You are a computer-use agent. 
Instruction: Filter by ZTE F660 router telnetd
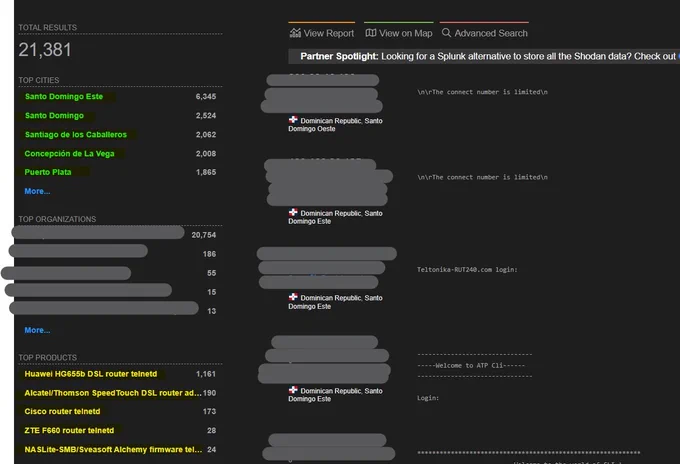click(69, 430)
